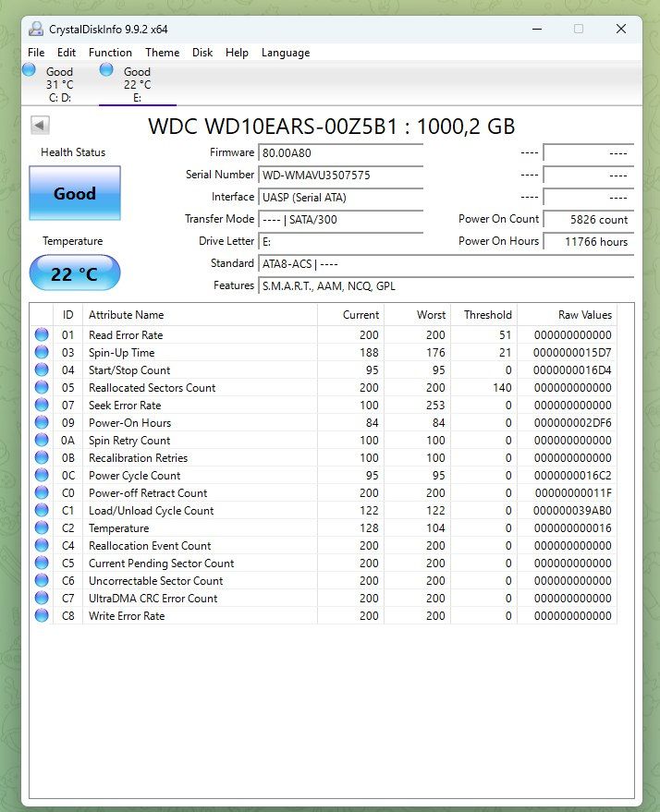Click the CrystalDiskInfo app icon in title bar
The image size is (660, 812).
click(36, 29)
